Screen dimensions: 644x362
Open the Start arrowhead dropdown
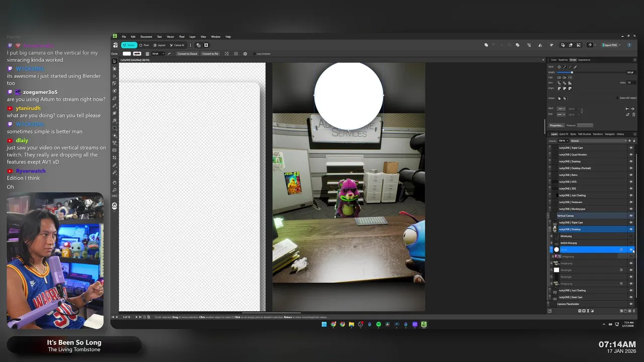coord(561,109)
